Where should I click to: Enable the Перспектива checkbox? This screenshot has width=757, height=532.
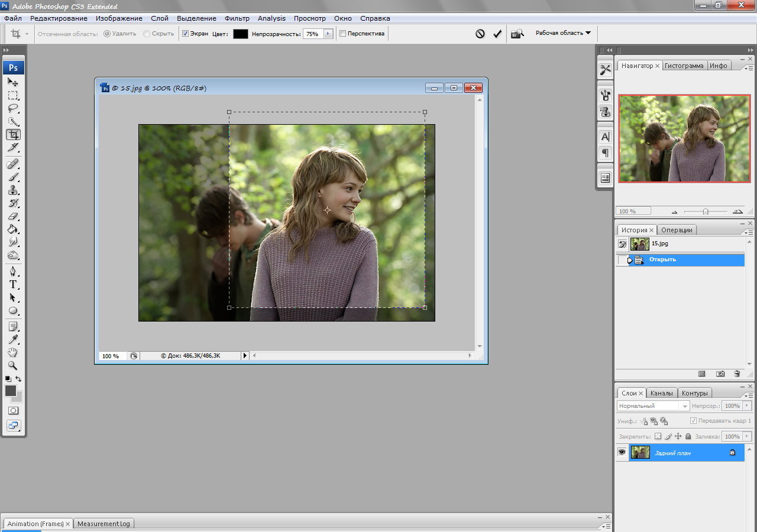(x=342, y=34)
